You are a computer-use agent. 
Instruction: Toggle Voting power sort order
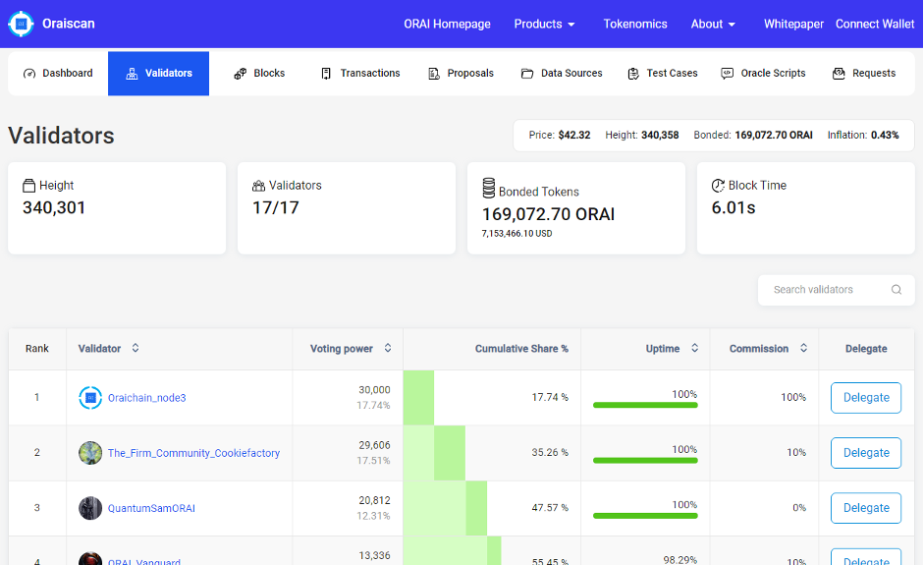pos(388,349)
